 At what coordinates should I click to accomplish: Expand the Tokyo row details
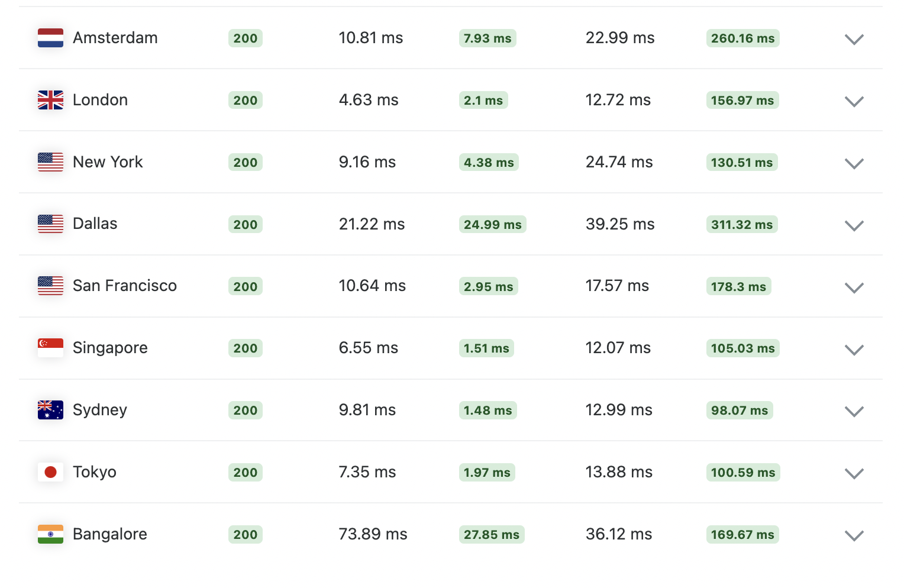(854, 473)
